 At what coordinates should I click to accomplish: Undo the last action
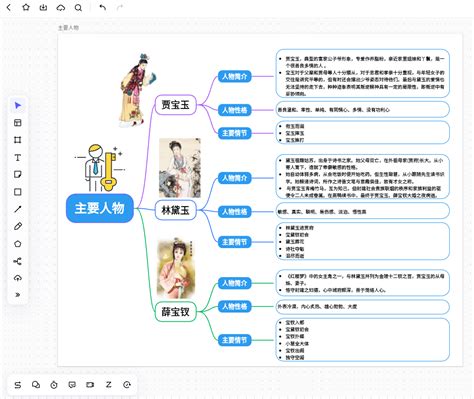[103, 7]
